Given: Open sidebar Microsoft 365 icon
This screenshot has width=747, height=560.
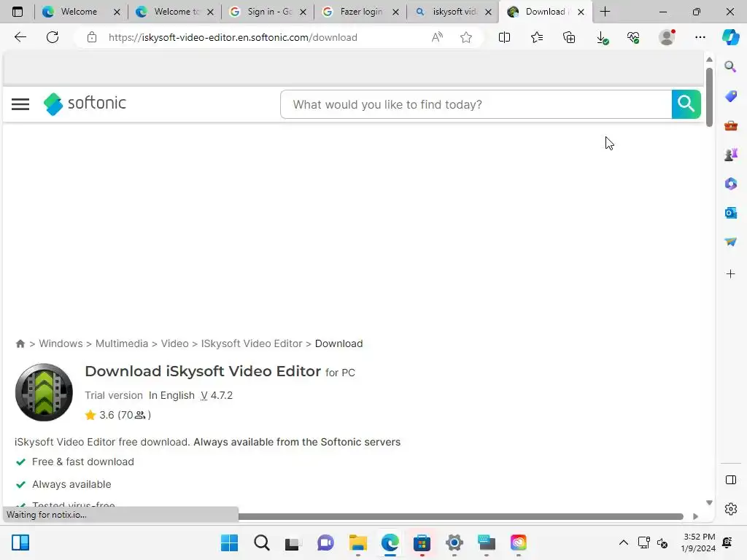Looking at the screenshot, I should pos(730,184).
